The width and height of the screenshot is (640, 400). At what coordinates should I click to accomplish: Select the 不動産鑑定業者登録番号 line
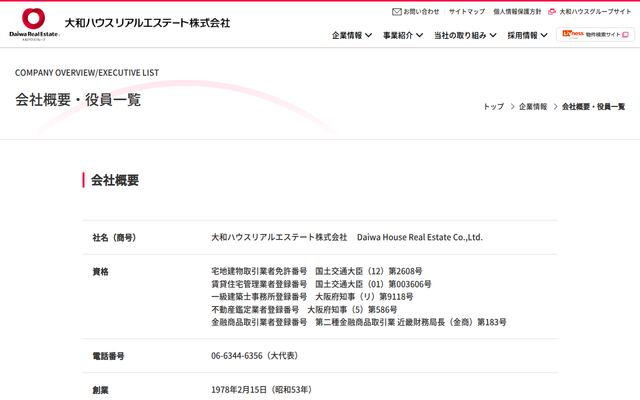pyautogui.click(x=304, y=309)
